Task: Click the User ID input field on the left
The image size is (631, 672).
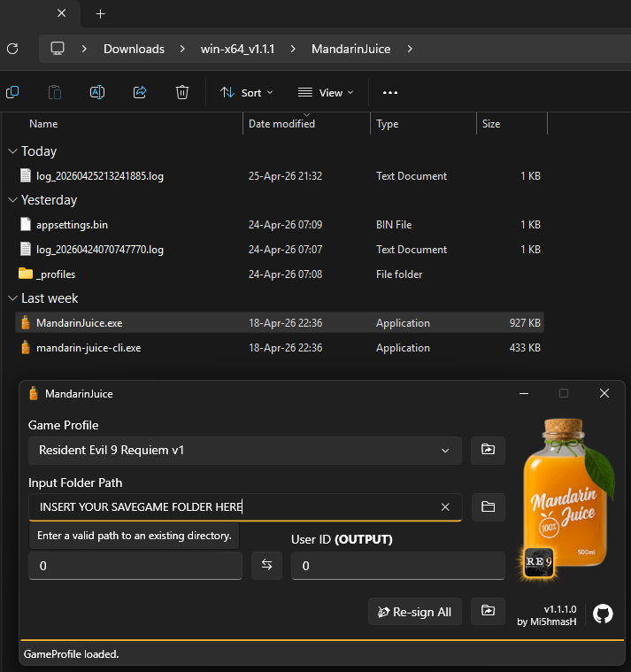Action: [x=135, y=566]
